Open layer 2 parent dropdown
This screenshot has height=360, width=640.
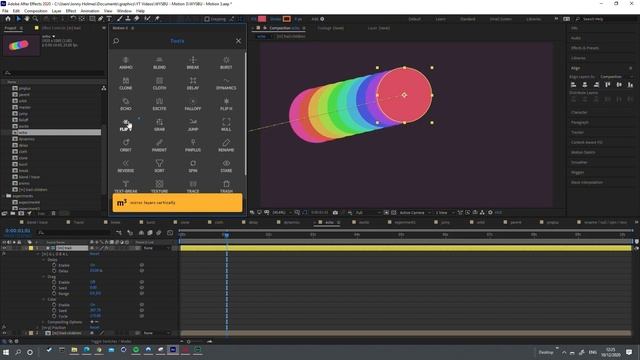point(156,333)
